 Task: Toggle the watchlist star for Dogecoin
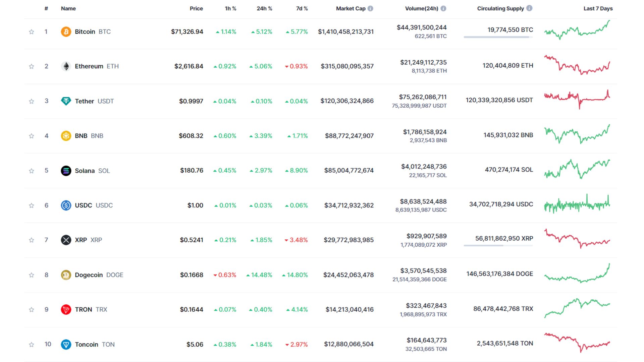pos(32,275)
